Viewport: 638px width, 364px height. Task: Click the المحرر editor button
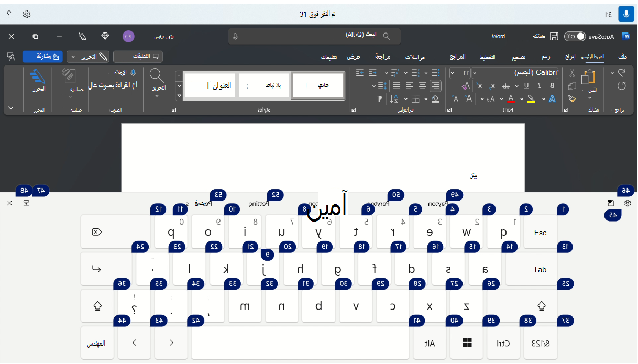coord(38,80)
